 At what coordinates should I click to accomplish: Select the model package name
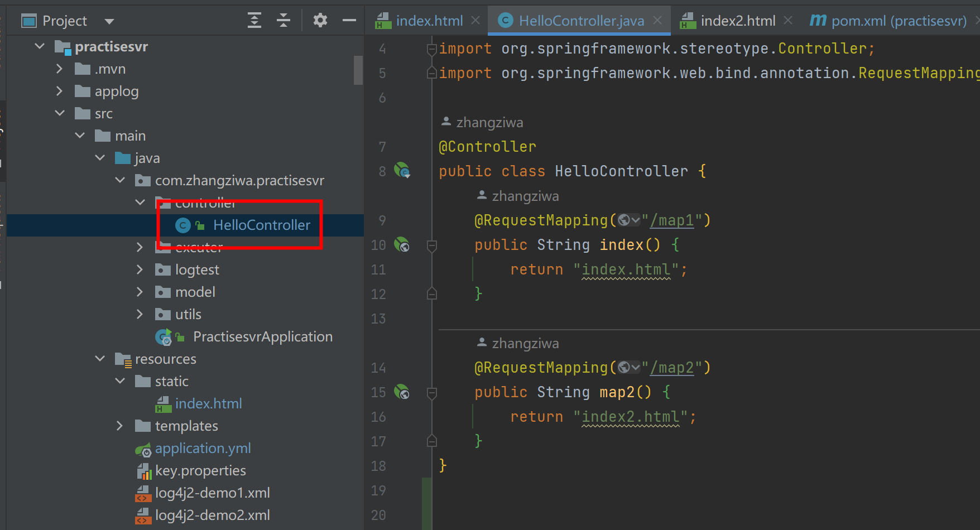point(195,292)
